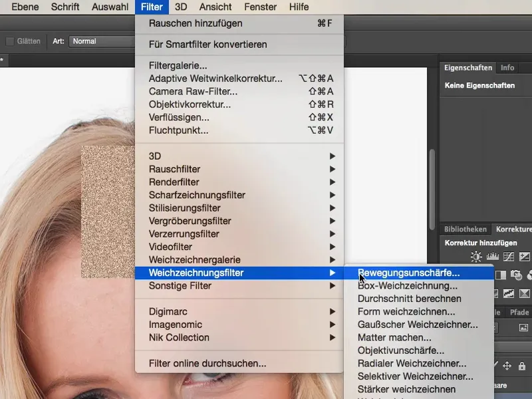This screenshot has height=399, width=532.
Task: Add a Black & White adjustment
Action: click(501, 275)
